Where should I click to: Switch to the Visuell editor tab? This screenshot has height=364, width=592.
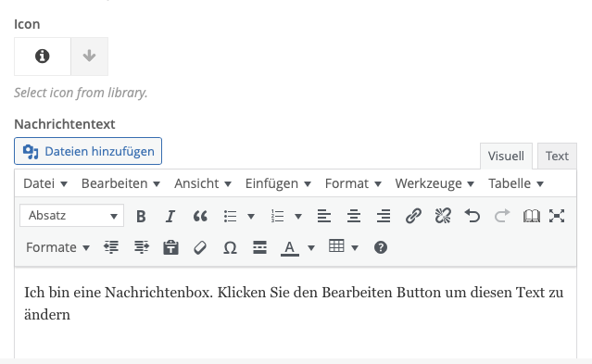coord(506,156)
